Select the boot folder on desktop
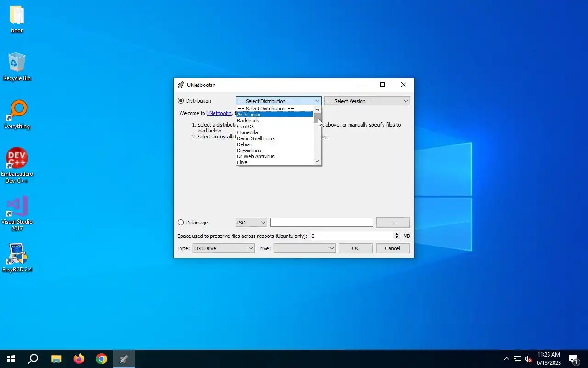Viewport: 588px width, 368px height. (17, 19)
